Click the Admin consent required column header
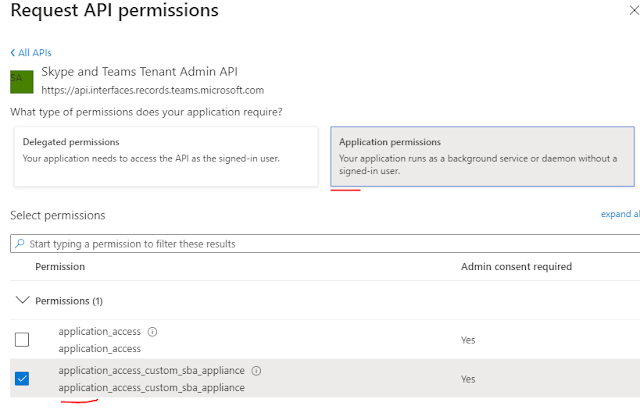The height and width of the screenshot is (413, 640). click(x=516, y=267)
